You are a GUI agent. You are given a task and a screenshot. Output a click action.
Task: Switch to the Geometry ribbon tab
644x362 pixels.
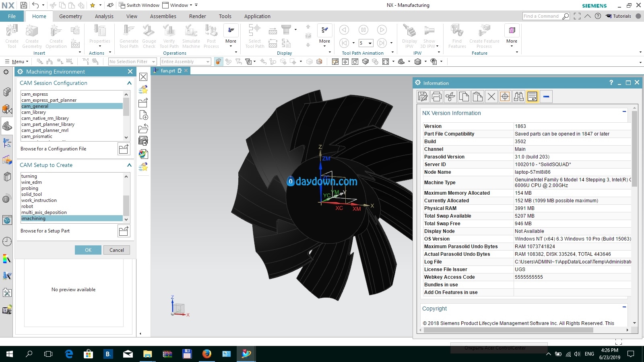point(70,16)
